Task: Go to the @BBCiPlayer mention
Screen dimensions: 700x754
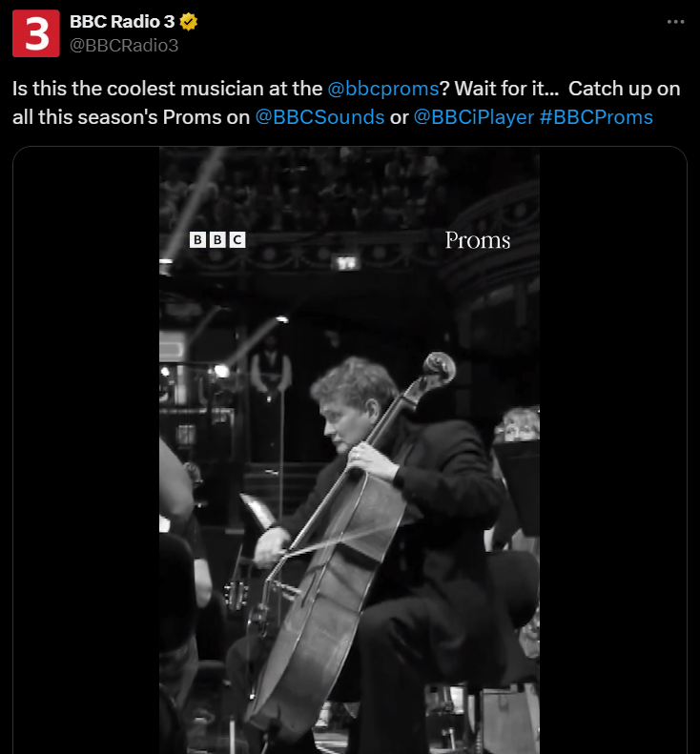Action: pyautogui.click(x=473, y=117)
